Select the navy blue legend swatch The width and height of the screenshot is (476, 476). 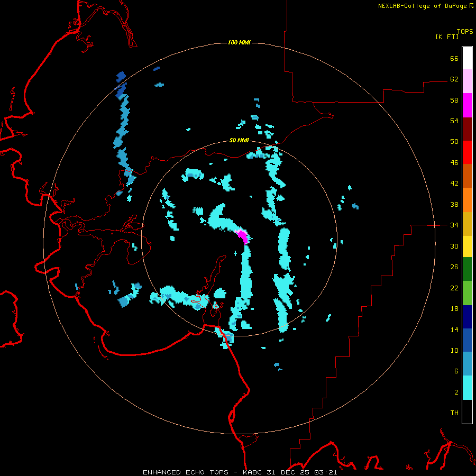(x=467, y=317)
